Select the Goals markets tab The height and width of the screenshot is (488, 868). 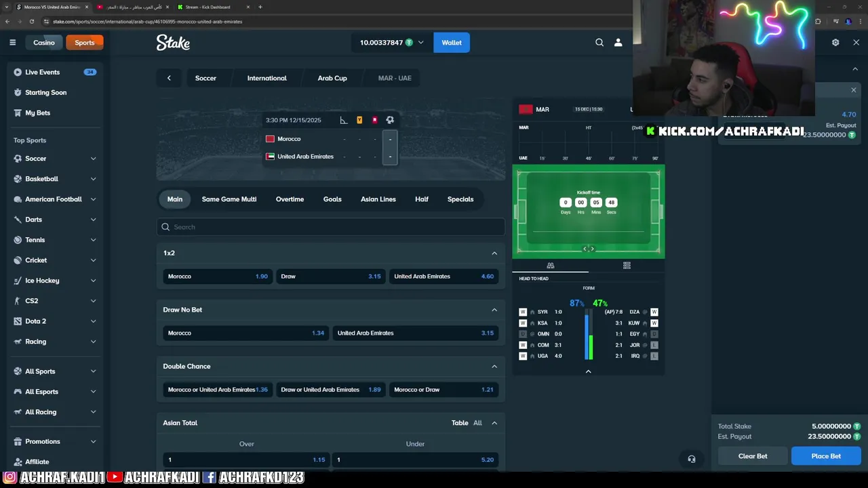pos(332,199)
